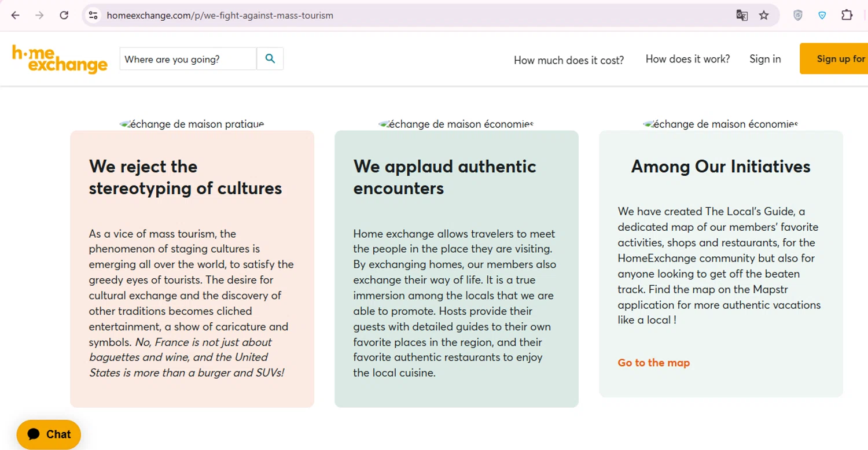
Task: View site information icon in address bar
Action: 93,16
